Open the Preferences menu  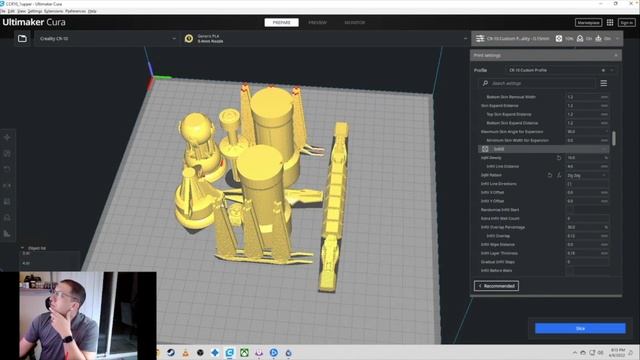pyautogui.click(x=75, y=11)
